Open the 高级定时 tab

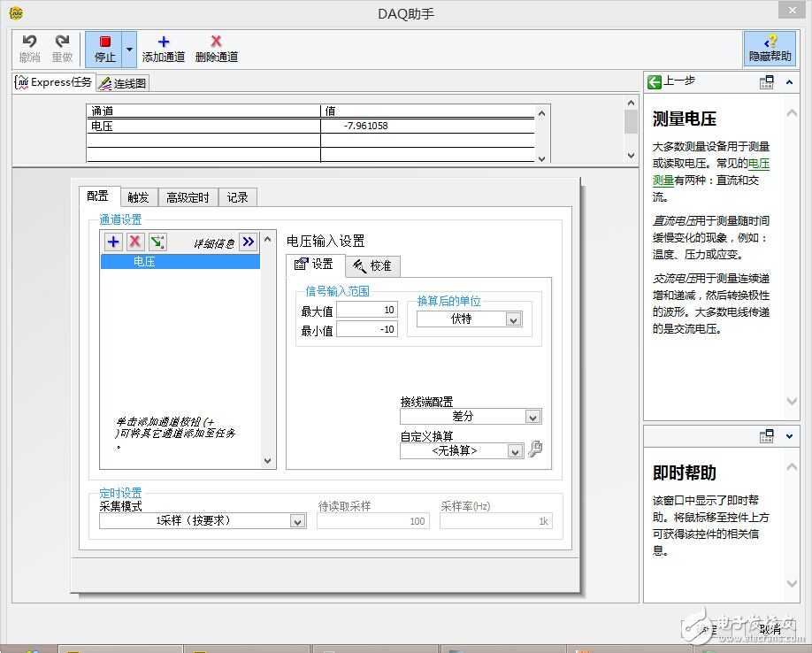(188, 197)
